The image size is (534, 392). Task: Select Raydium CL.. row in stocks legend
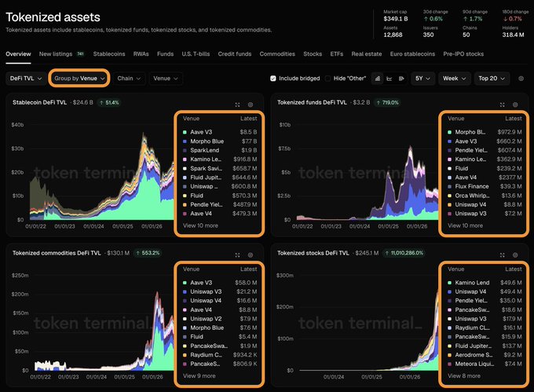(485, 328)
